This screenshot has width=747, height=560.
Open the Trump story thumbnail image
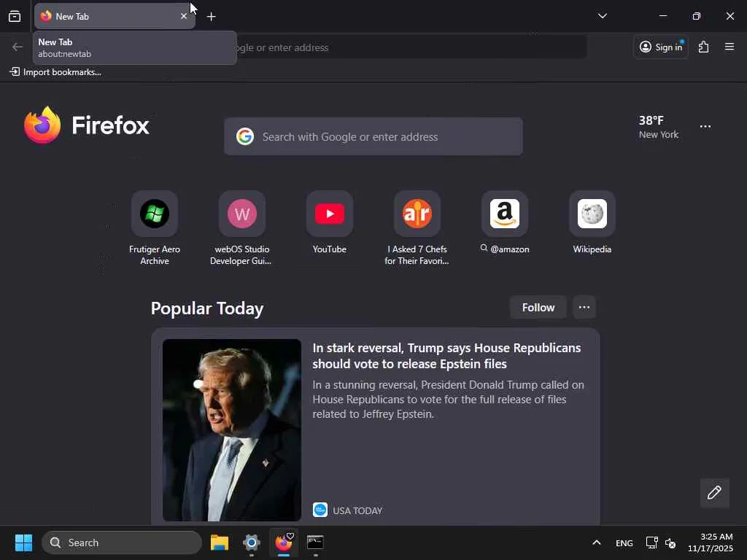[x=231, y=430]
